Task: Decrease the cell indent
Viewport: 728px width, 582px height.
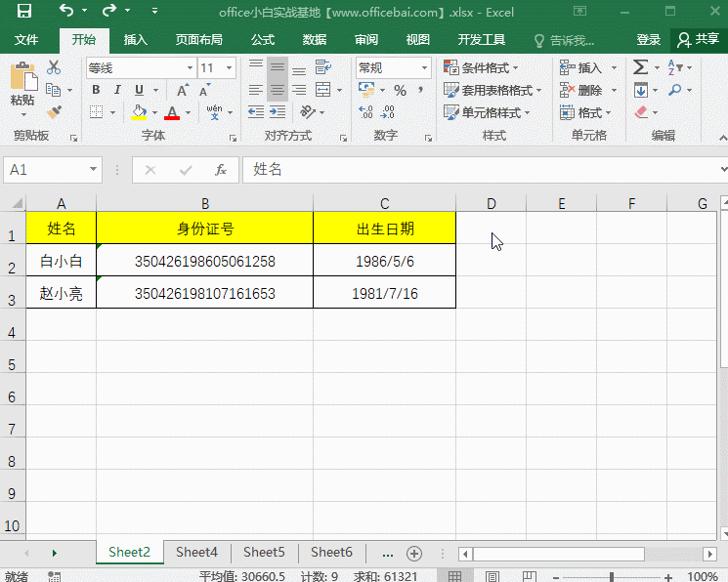Action: point(256,112)
